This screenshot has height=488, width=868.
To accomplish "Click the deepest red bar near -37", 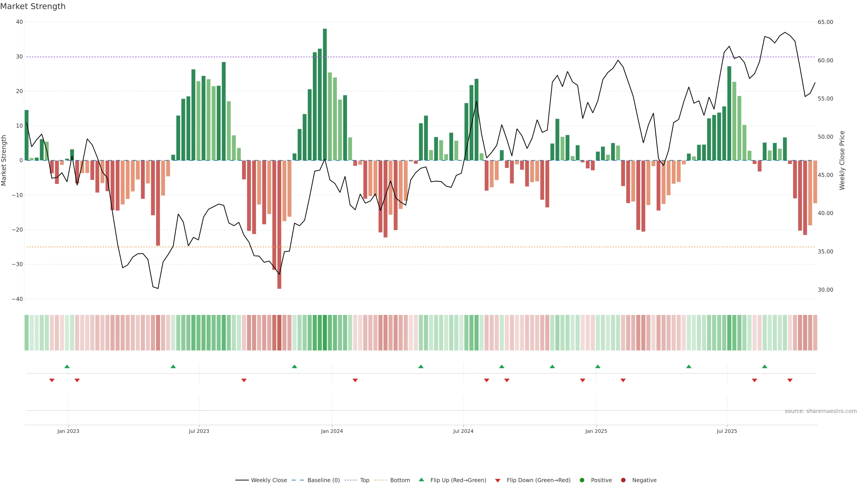I will pyautogui.click(x=279, y=224).
